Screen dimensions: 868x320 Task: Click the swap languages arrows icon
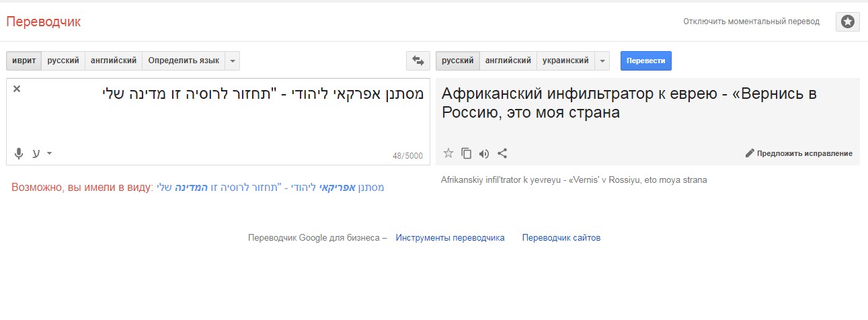[x=418, y=61]
